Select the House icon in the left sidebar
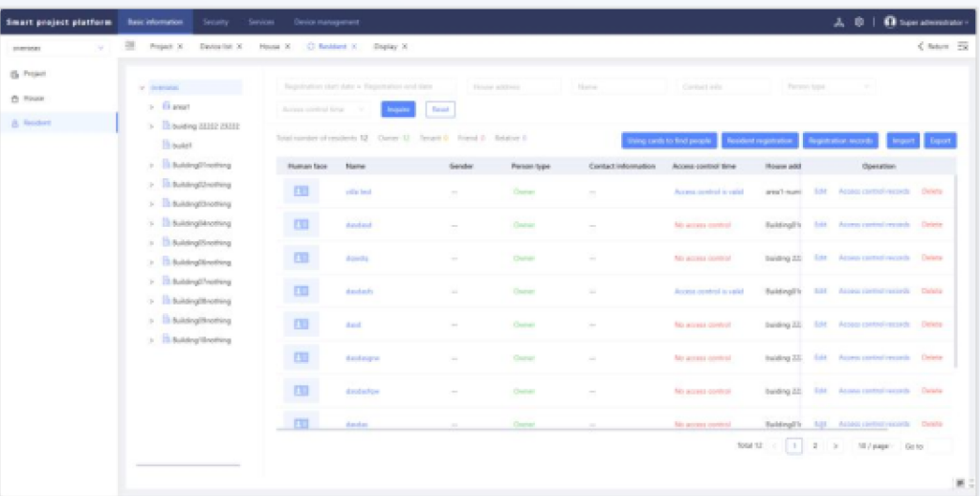This screenshot has height=496, width=980. [14, 99]
